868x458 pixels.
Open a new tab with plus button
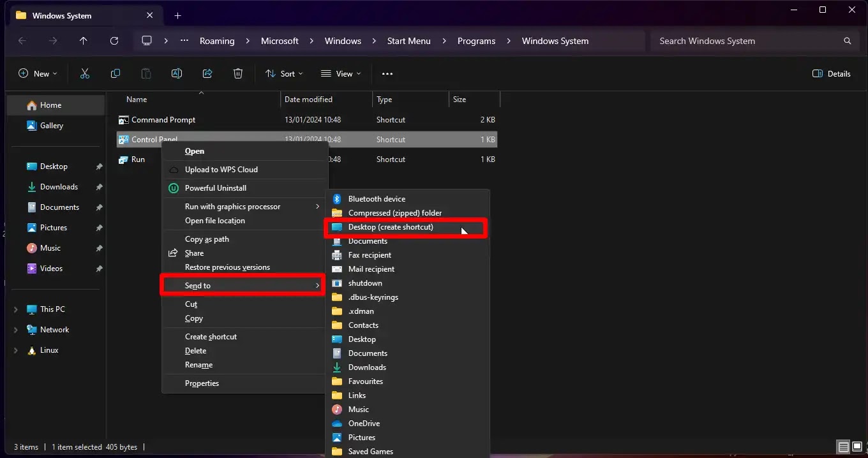(178, 15)
